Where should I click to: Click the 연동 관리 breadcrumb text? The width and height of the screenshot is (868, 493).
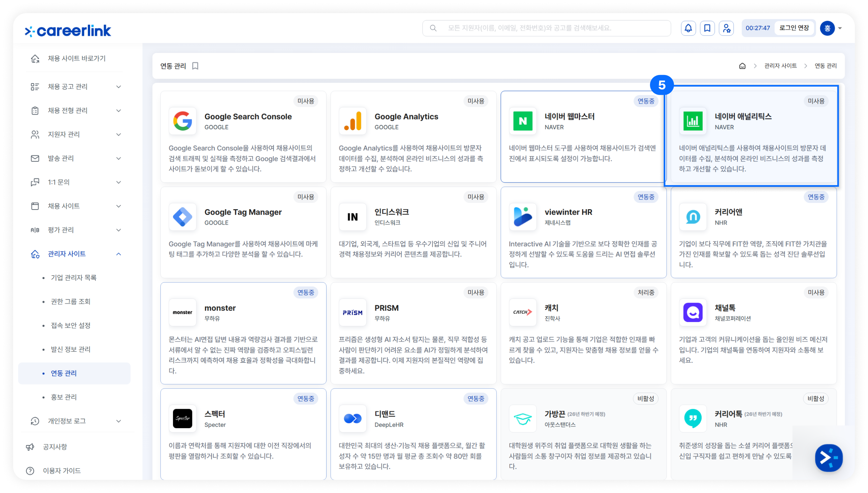[825, 66]
